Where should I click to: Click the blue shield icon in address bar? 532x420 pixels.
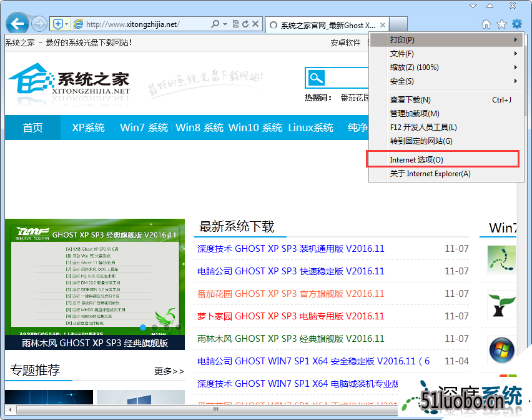click(x=58, y=24)
